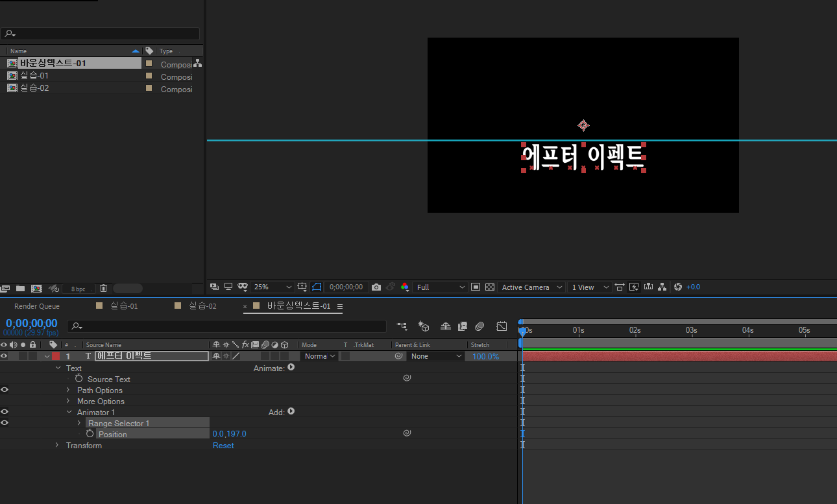Click the Primary Viewer monitor icon
837x504 pixels.
[x=228, y=287]
